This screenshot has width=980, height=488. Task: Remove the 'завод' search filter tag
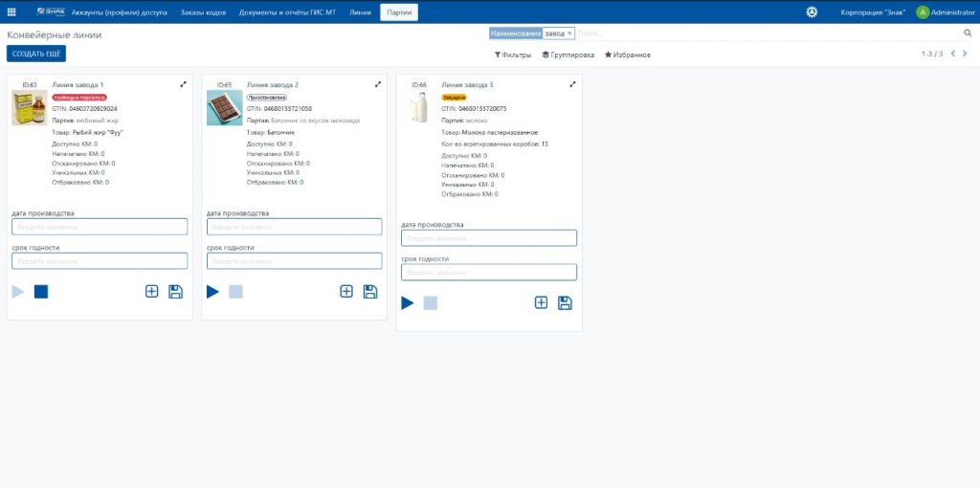[x=569, y=33]
